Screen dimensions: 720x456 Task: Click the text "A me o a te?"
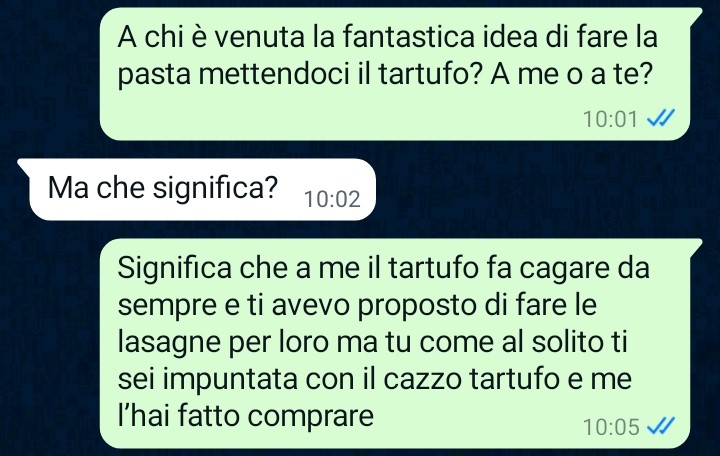(571, 74)
